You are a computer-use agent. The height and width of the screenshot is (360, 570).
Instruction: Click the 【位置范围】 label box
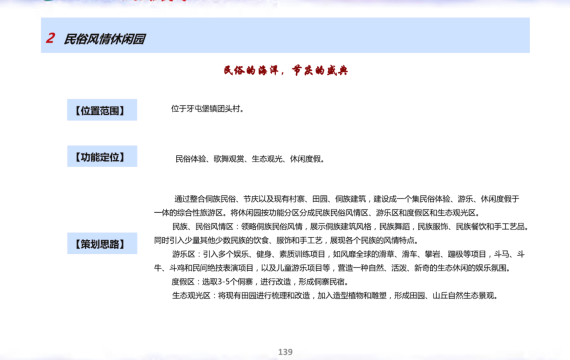tap(102, 110)
